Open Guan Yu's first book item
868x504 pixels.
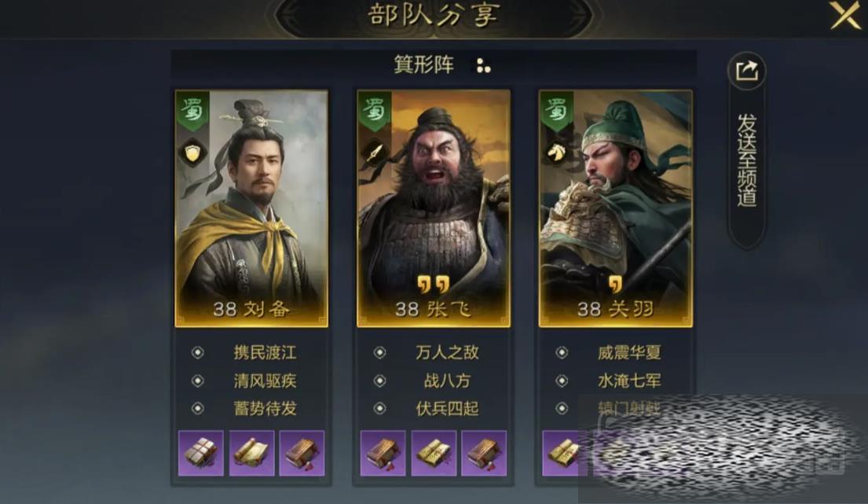[x=562, y=453]
